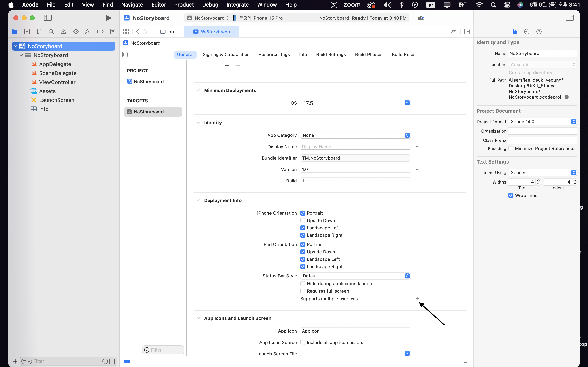Run the project with the Play button

pyautogui.click(x=108, y=18)
